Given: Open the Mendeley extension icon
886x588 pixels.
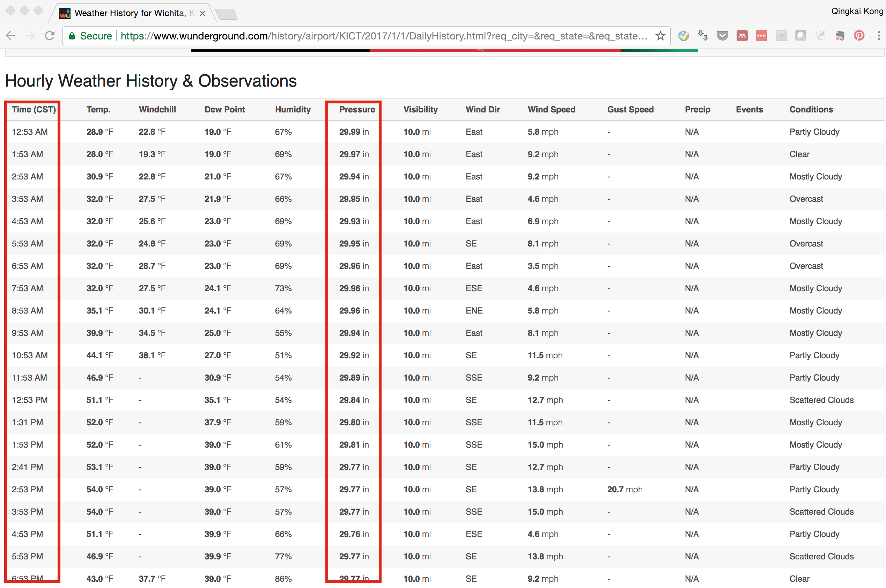Looking at the screenshot, I should (741, 36).
